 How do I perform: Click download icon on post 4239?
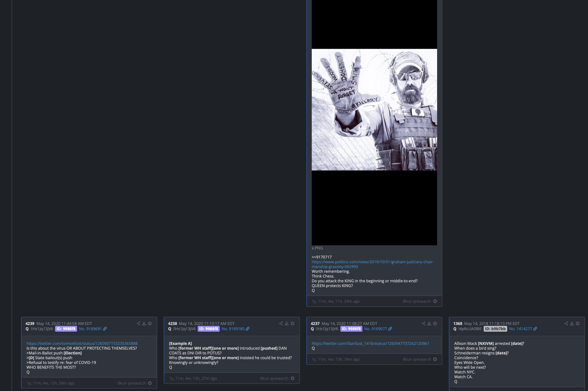144,323
